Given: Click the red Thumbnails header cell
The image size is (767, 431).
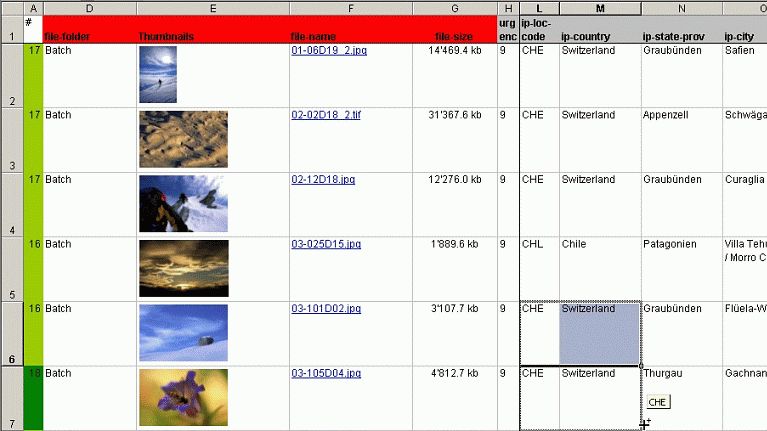Looking at the screenshot, I should 212,30.
